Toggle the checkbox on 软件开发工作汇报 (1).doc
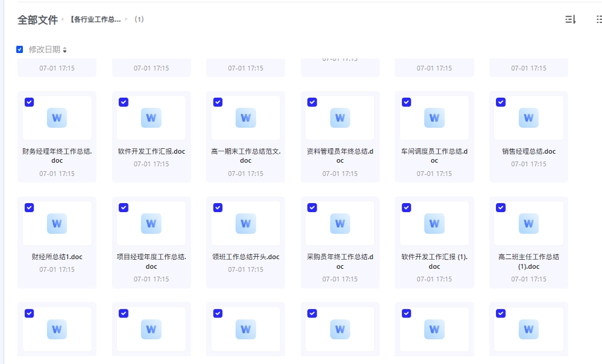This screenshot has height=364, width=602. [x=407, y=208]
